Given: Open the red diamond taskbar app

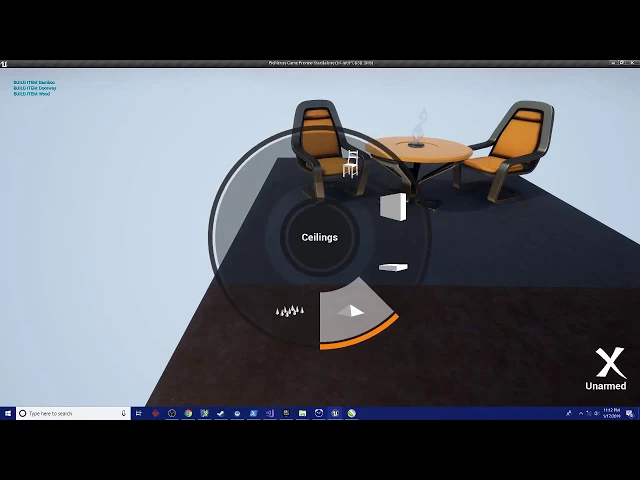Looking at the screenshot, I should [156, 413].
